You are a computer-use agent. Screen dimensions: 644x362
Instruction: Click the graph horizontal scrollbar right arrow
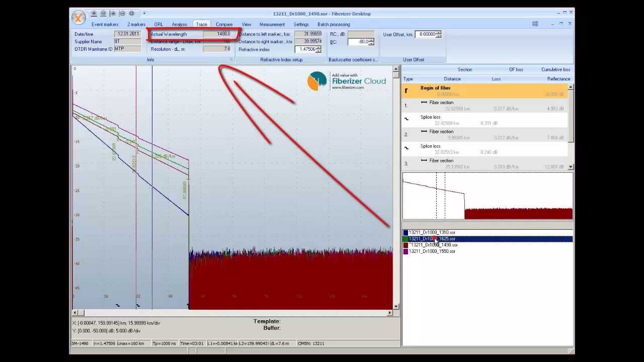click(389, 313)
